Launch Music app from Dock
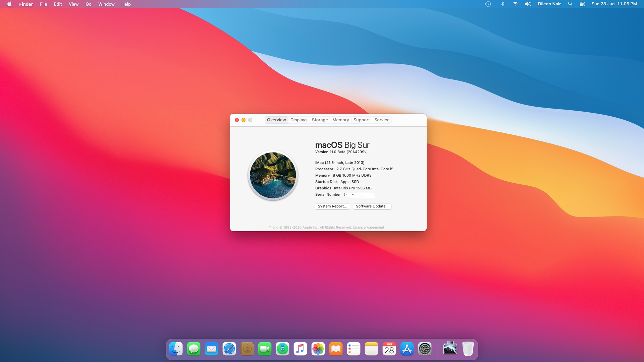Screen dimensions: 644x362 301,349
